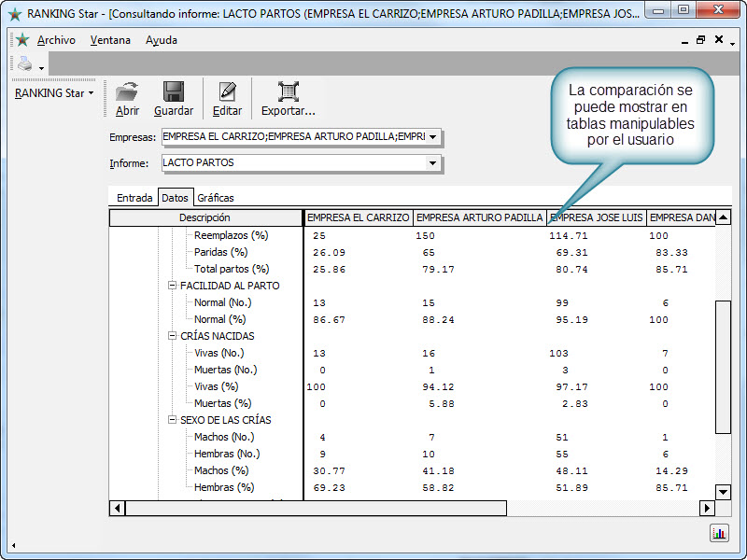The width and height of the screenshot is (747, 560).
Task: Open the Empresas combo box arrow
Action: pyautogui.click(x=432, y=137)
